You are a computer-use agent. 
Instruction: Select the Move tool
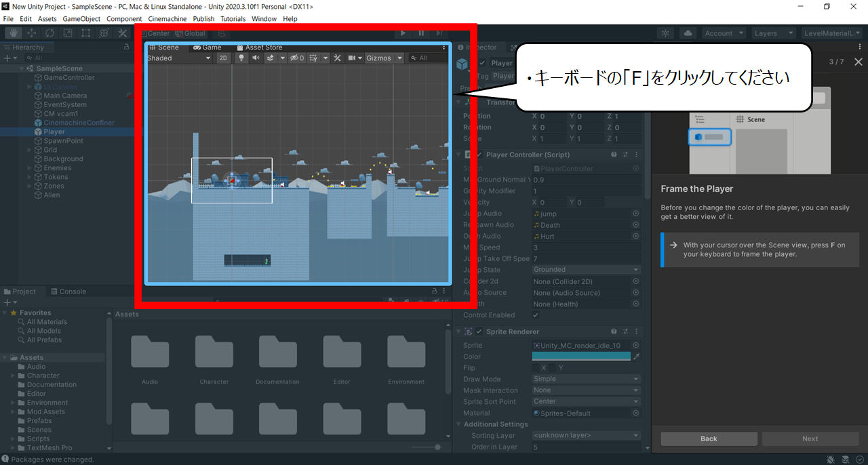32,33
